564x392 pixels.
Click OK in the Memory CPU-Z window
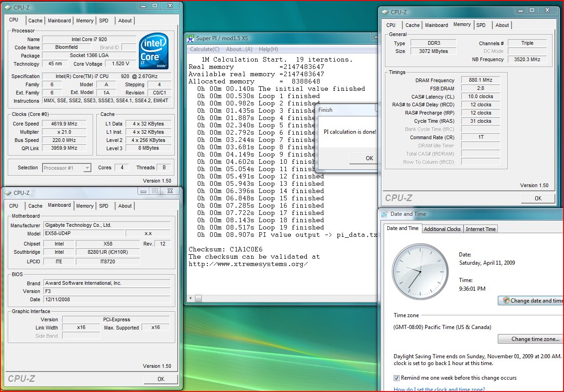point(538,198)
